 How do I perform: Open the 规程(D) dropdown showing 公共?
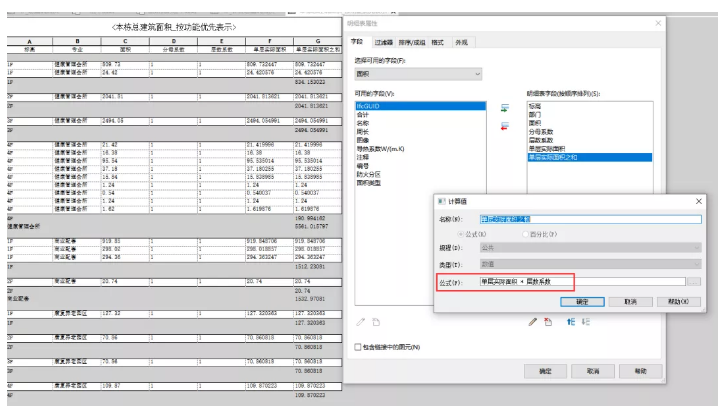(x=590, y=248)
